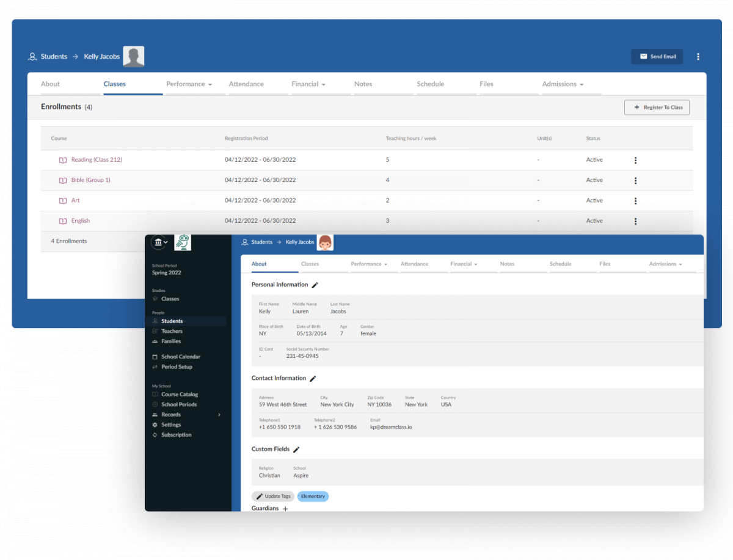Open three-dot menu for English enrollment

pos(635,221)
